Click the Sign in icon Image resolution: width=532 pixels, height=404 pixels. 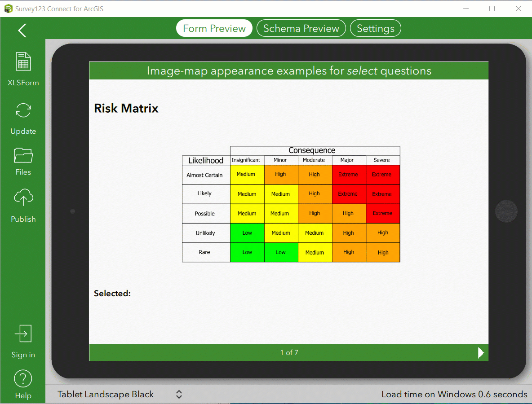click(23, 334)
